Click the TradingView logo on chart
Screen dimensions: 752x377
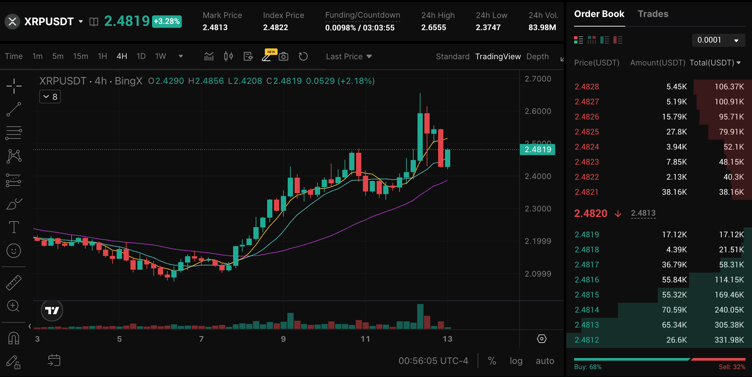click(52, 310)
